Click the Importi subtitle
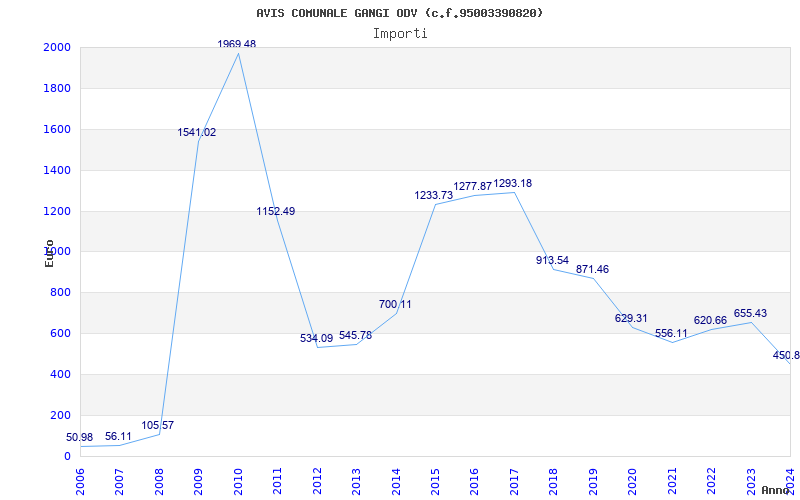The height and width of the screenshot is (500, 800). pos(400,34)
